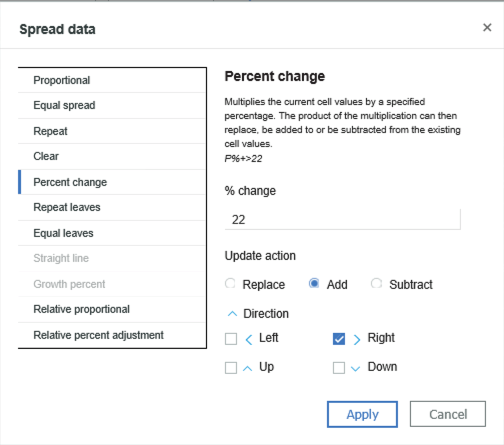
Task: Select Proportional spread method
Action: coord(112,80)
